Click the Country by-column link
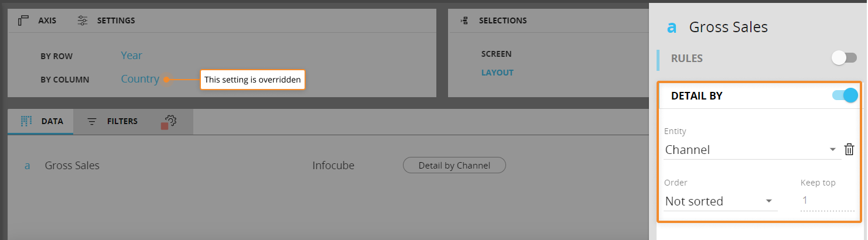The width and height of the screenshot is (868, 240). pyautogui.click(x=140, y=79)
